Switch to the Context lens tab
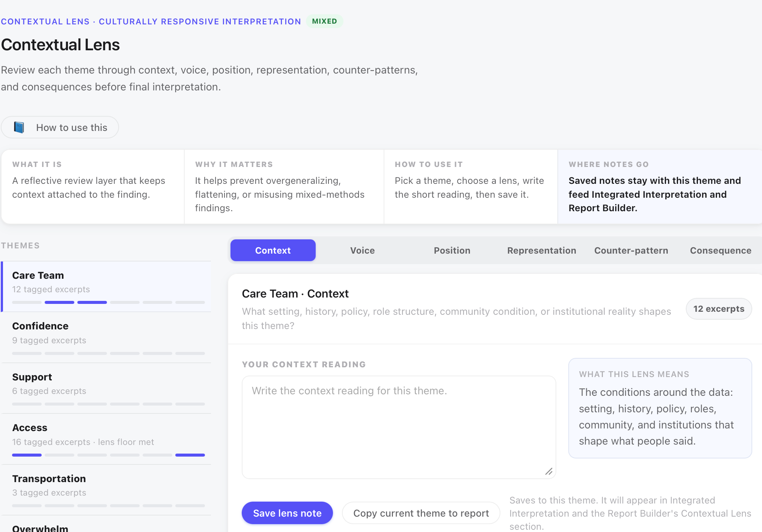The height and width of the screenshot is (532, 762). point(273,250)
